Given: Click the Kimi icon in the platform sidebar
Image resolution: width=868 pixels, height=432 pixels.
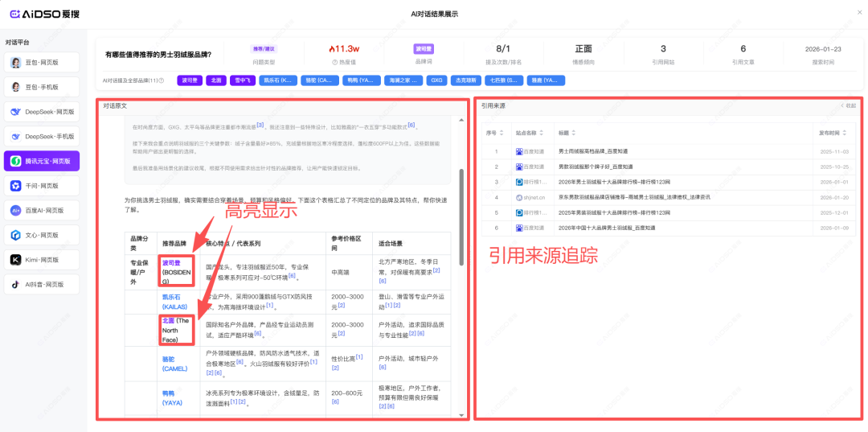Looking at the screenshot, I should click(16, 260).
